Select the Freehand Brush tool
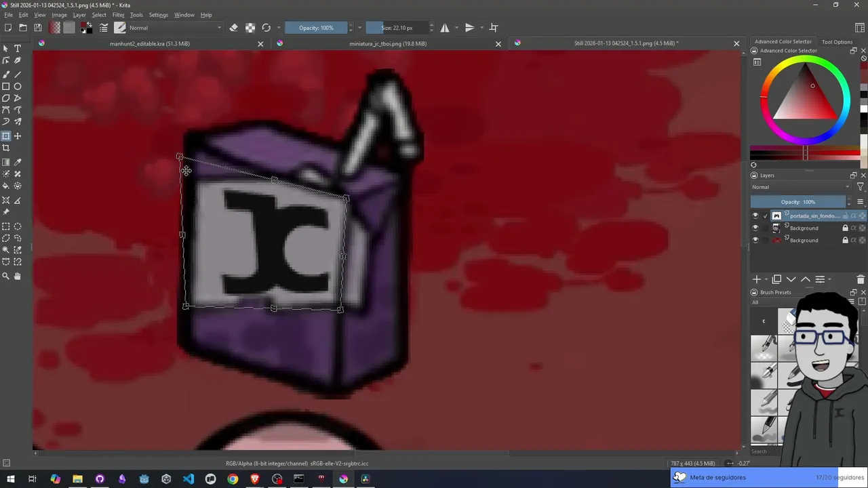 [6, 74]
